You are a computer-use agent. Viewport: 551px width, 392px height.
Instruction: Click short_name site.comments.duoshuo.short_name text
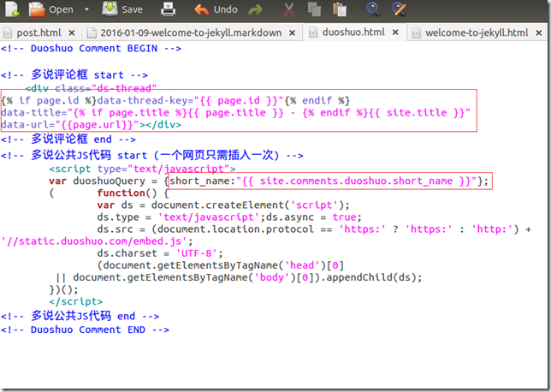329,181
